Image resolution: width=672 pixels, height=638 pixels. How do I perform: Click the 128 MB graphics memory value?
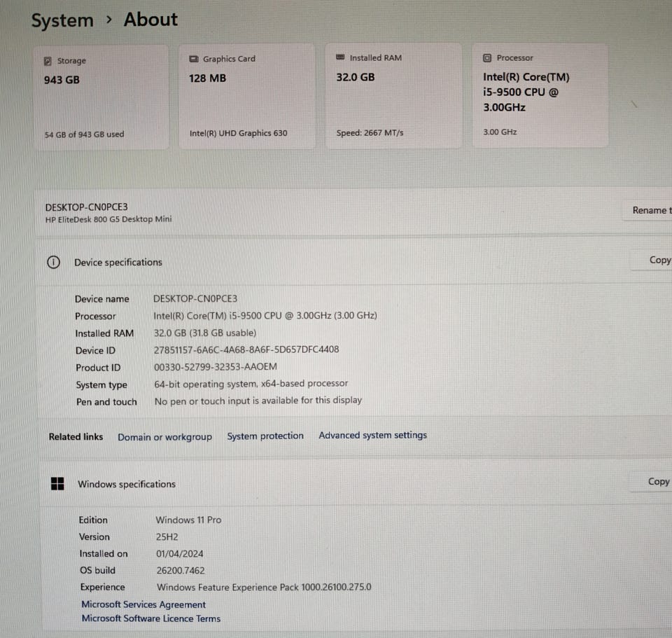[207, 78]
